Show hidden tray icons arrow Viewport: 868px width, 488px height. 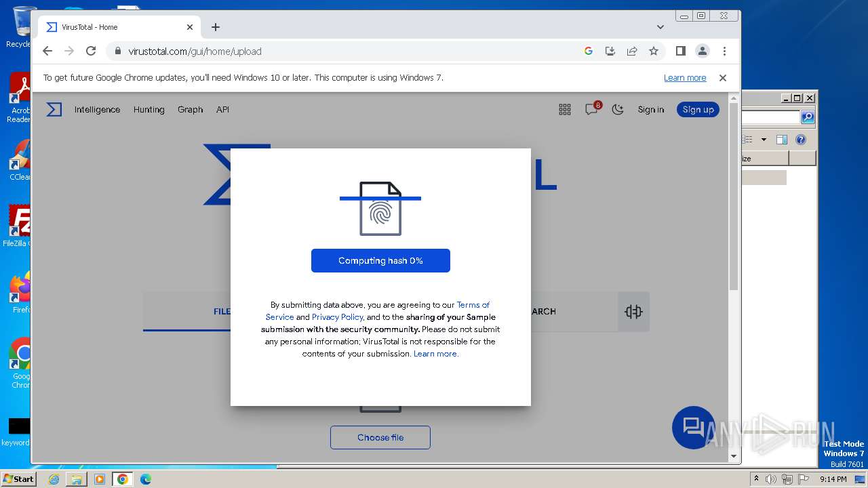point(756,479)
